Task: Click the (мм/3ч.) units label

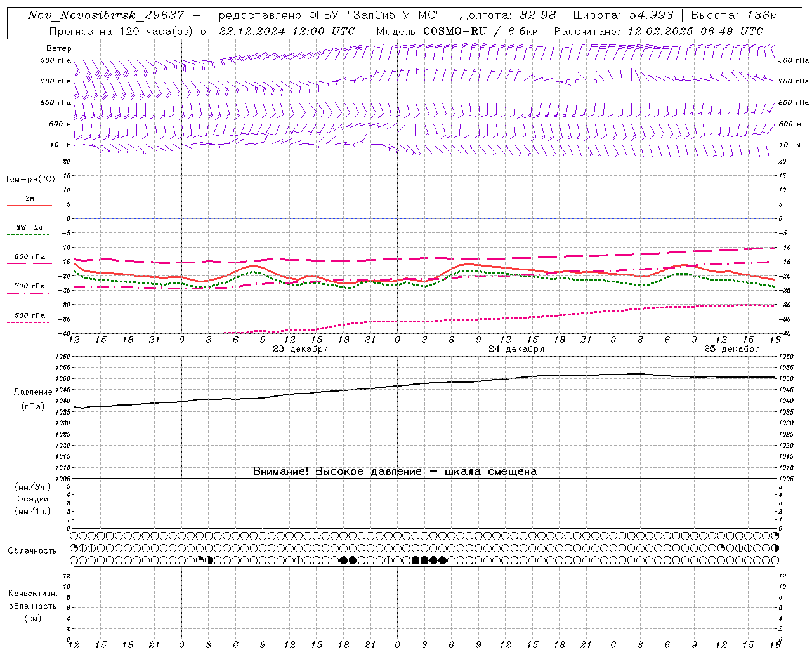Action: (x=33, y=487)
